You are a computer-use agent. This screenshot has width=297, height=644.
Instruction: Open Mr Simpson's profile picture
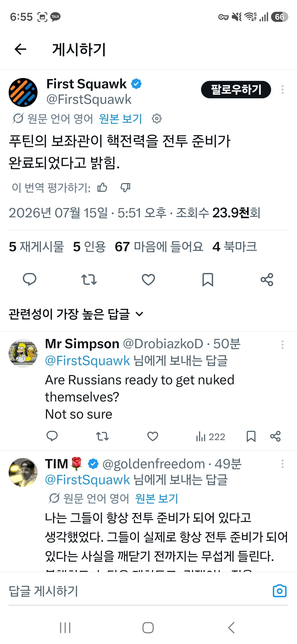coord(23,353)
